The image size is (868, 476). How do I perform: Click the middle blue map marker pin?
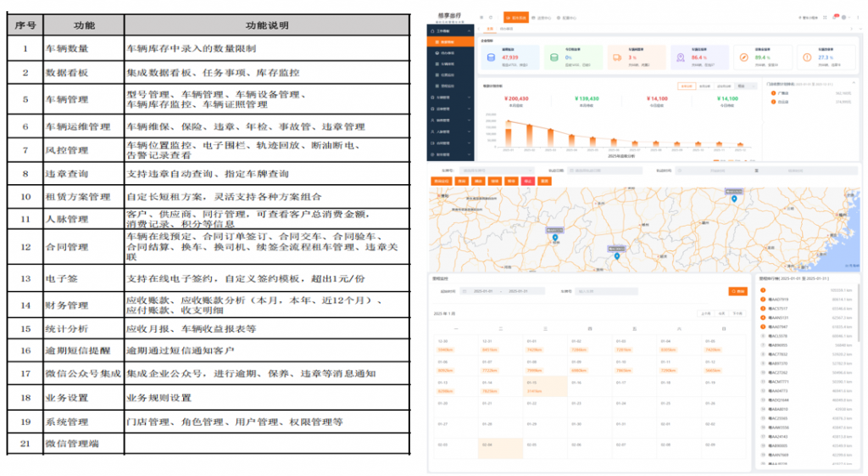tap(617, 255)
